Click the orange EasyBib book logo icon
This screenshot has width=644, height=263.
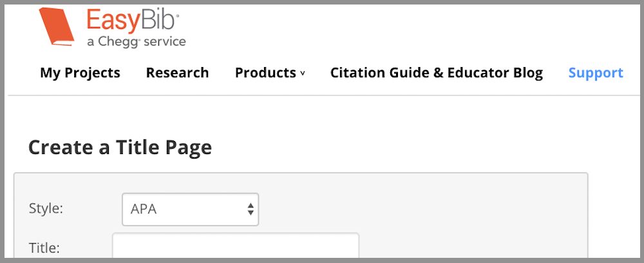point(57,26)
